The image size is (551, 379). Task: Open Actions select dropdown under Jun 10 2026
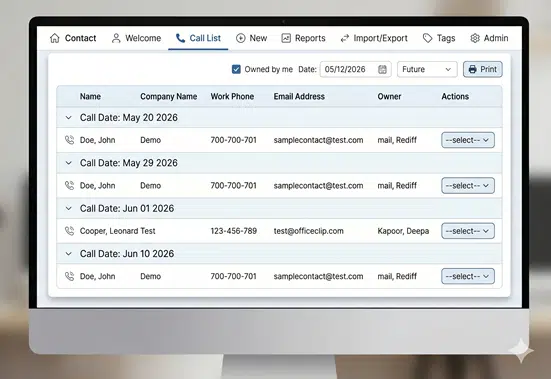click(468, 276)
